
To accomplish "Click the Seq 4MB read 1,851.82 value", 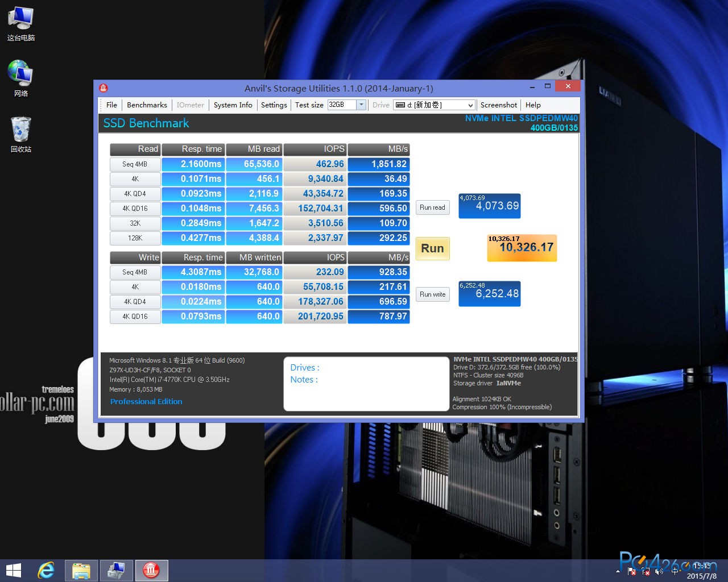I will point(379,164).
